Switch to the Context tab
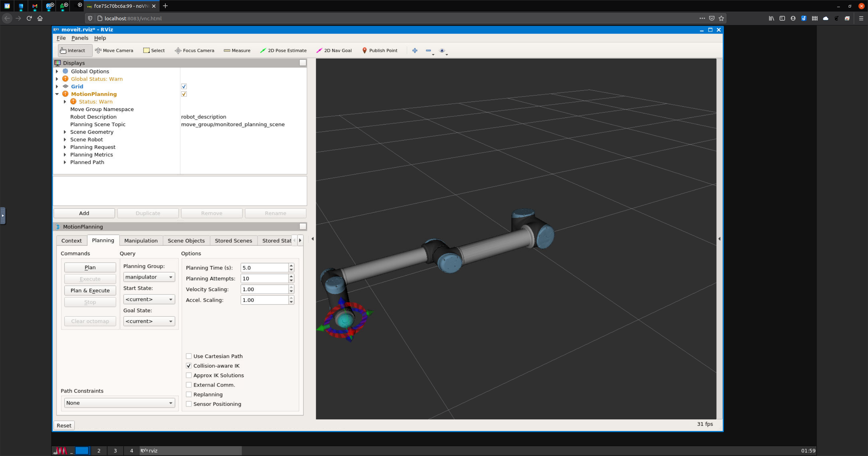Screen dimensions: 868x456 coord(71,240)
